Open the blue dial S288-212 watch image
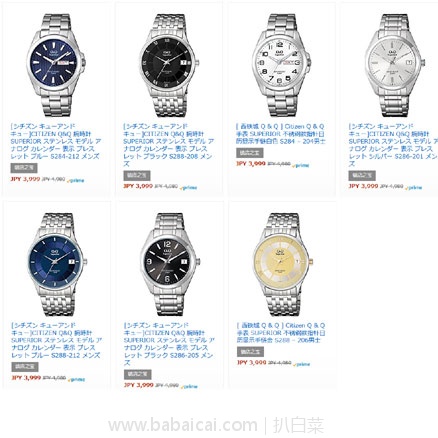The height and width of the screenshot is (438, 438). click(57, 265)
